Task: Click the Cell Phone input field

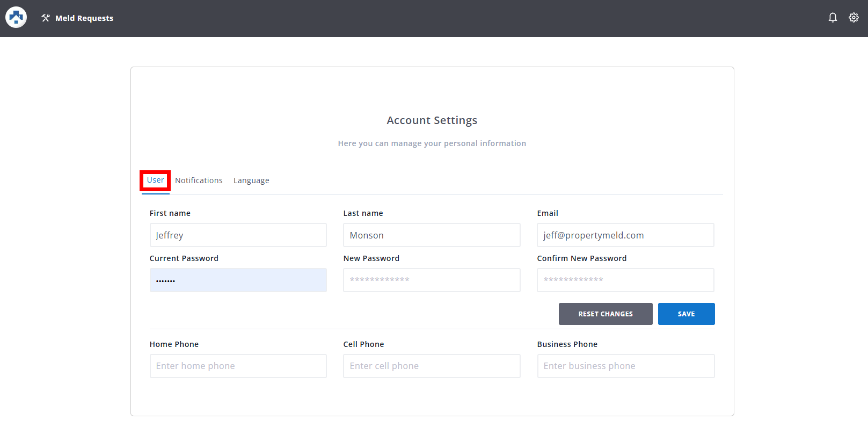Action: [432, 366]
